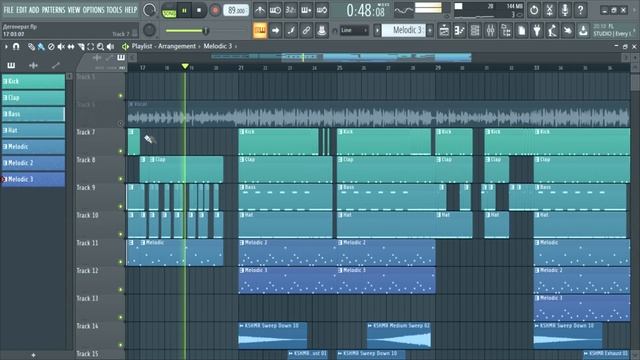Click the multilink to controllers chain icon
This screenshot has width=640, height=360.
tap(306, 31)
